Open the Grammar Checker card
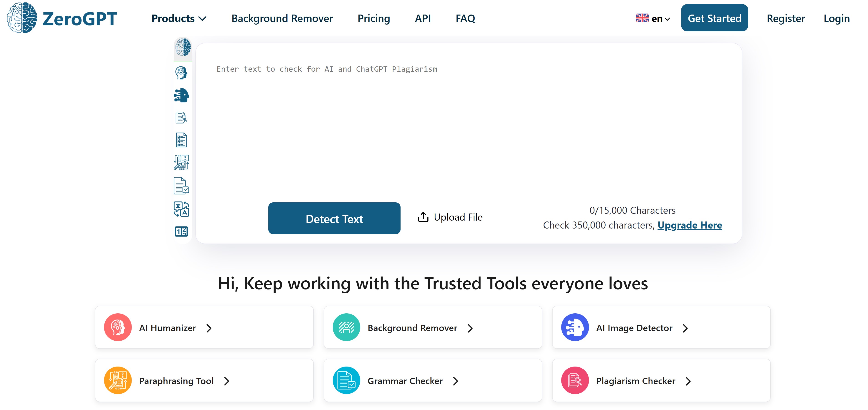The width and height of the screenshot is (868, 410). click(433, 381)
